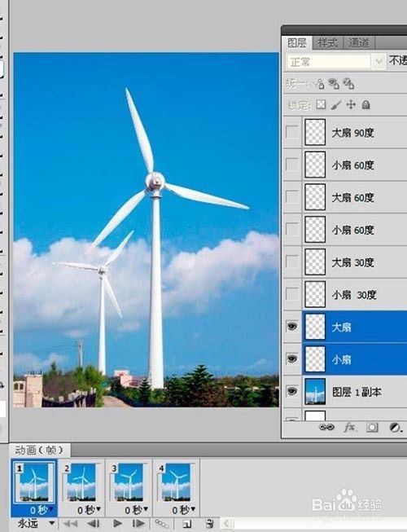Switch to the 通道 tab
407x532 pixels.
pos(358,42)
